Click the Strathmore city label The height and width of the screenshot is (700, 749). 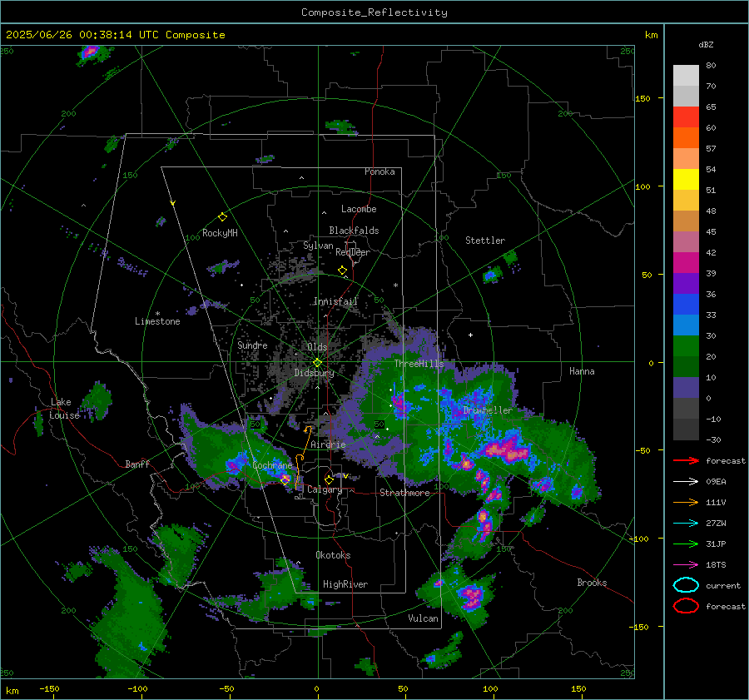404,493
